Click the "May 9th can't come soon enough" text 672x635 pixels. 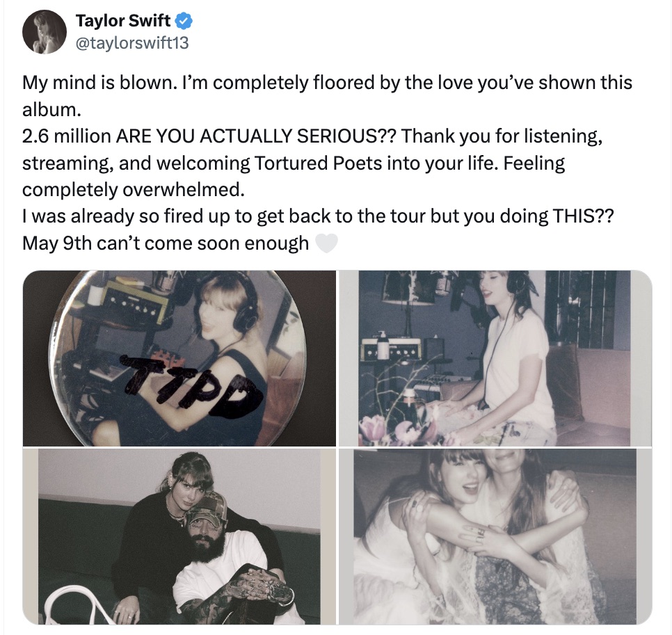tap(166, 244)
